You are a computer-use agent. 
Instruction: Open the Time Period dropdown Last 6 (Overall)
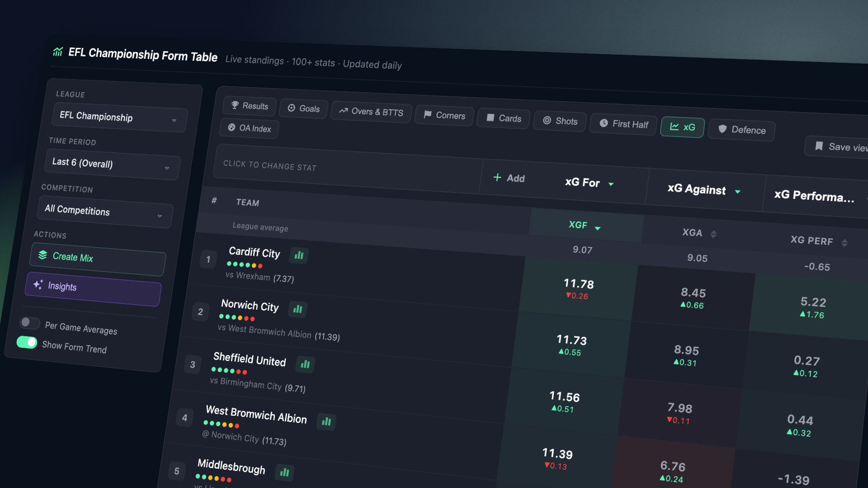pos(113,164)
